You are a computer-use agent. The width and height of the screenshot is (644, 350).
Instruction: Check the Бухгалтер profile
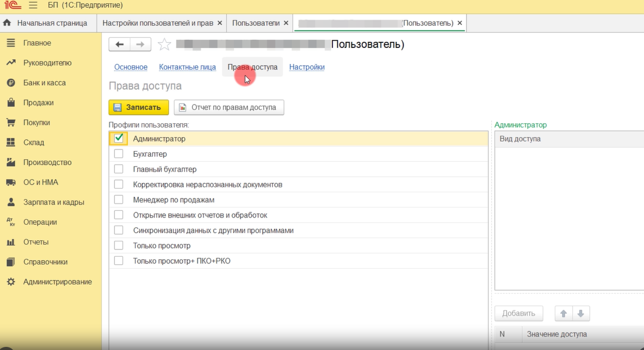coord(118,154)
